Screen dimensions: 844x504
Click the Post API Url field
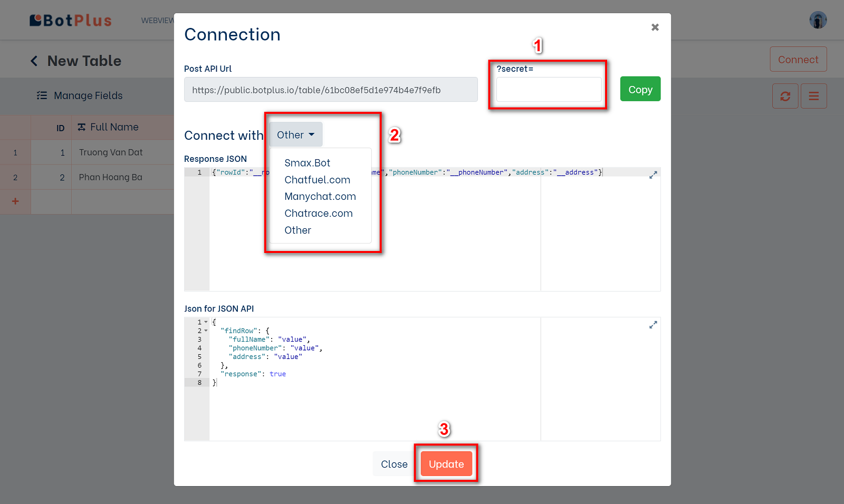click(331, 90)
